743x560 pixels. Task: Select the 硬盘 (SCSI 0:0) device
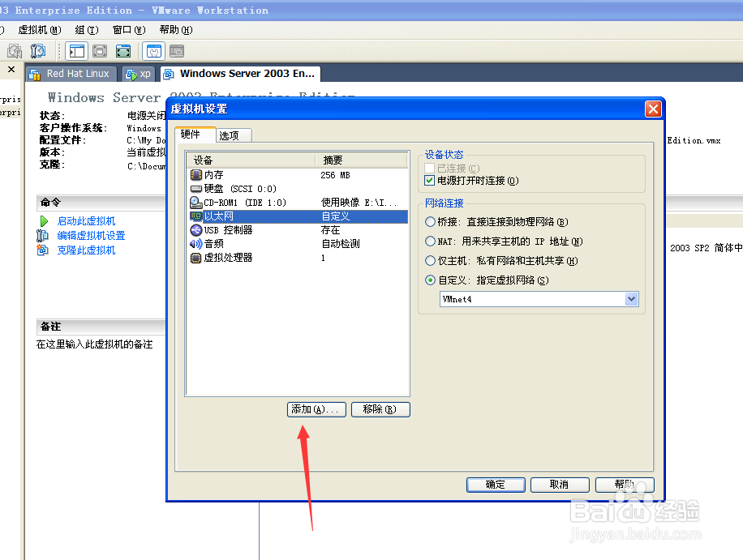[x=298, y=189]
